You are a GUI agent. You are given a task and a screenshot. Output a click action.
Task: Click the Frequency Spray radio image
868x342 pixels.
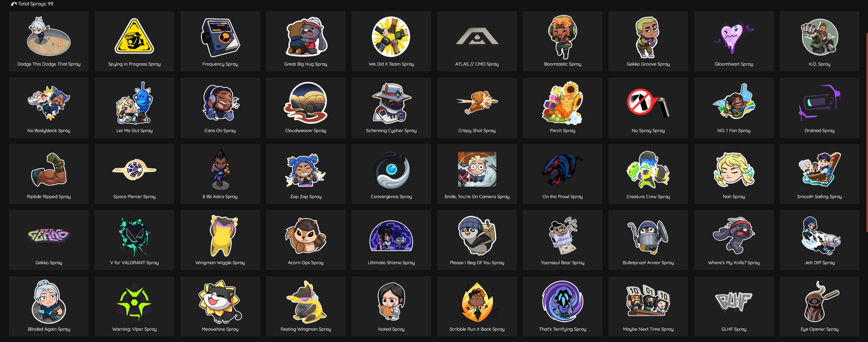coord(220,37)
